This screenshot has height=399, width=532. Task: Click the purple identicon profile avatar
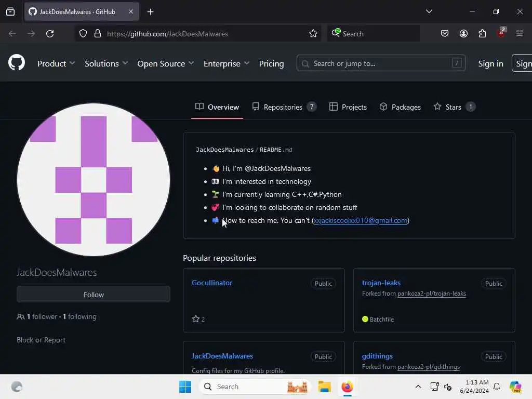(94, 180)
